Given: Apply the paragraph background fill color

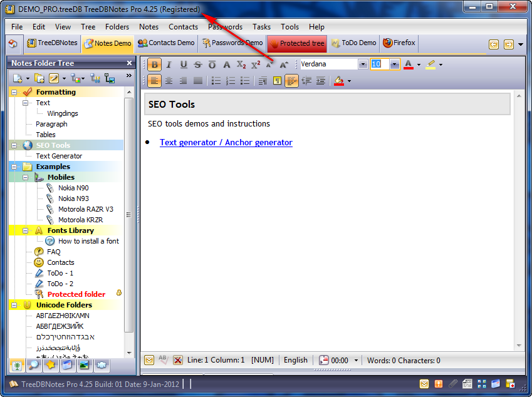Looking at the screenshot, I should 339,81.
